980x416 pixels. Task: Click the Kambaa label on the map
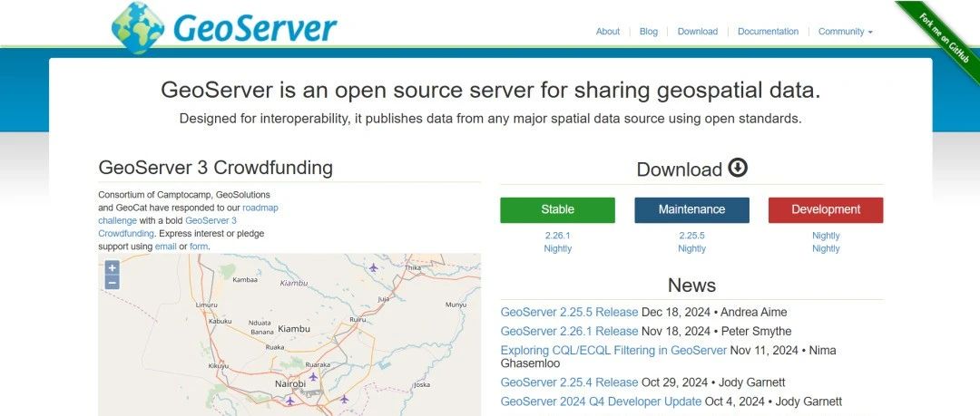click(x=244, y=280)
